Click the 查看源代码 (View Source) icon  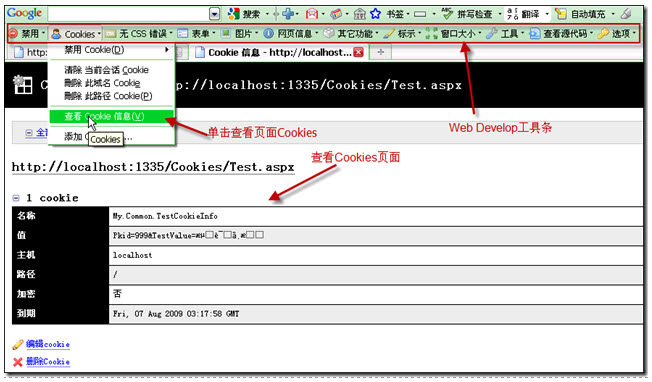click(534, 33)
